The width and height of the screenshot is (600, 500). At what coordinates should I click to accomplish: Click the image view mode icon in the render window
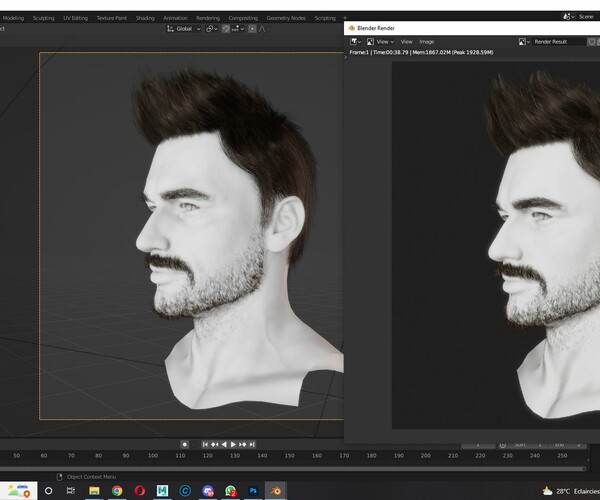tap(370, 42)
